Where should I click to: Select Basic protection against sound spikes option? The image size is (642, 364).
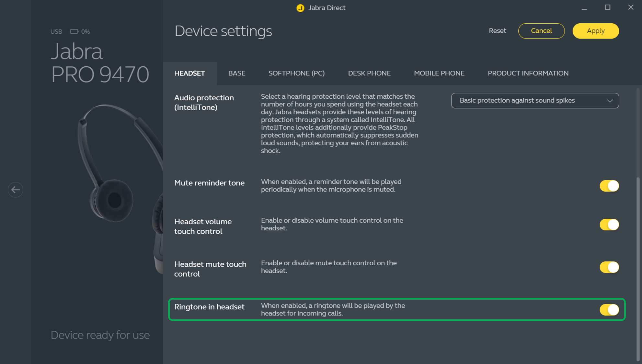tap(534, 101)
